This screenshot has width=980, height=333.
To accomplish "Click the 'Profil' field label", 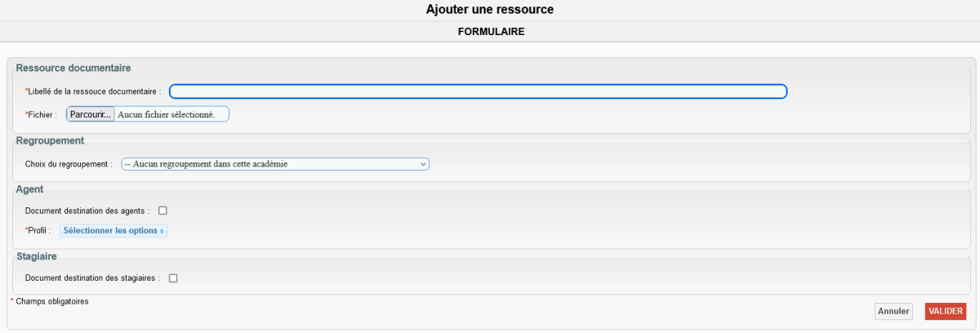I will (x=40, y=231).
